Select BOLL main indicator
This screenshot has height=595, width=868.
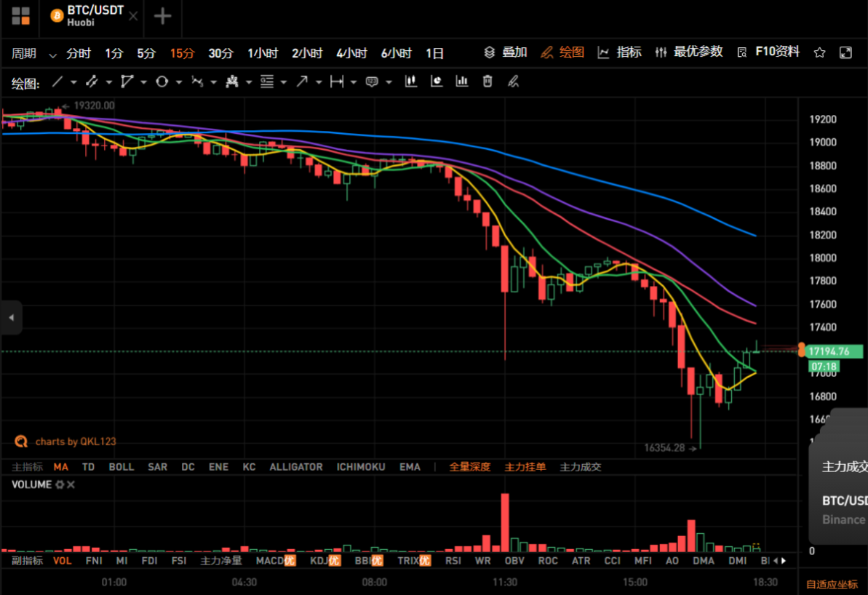point(122,466)
